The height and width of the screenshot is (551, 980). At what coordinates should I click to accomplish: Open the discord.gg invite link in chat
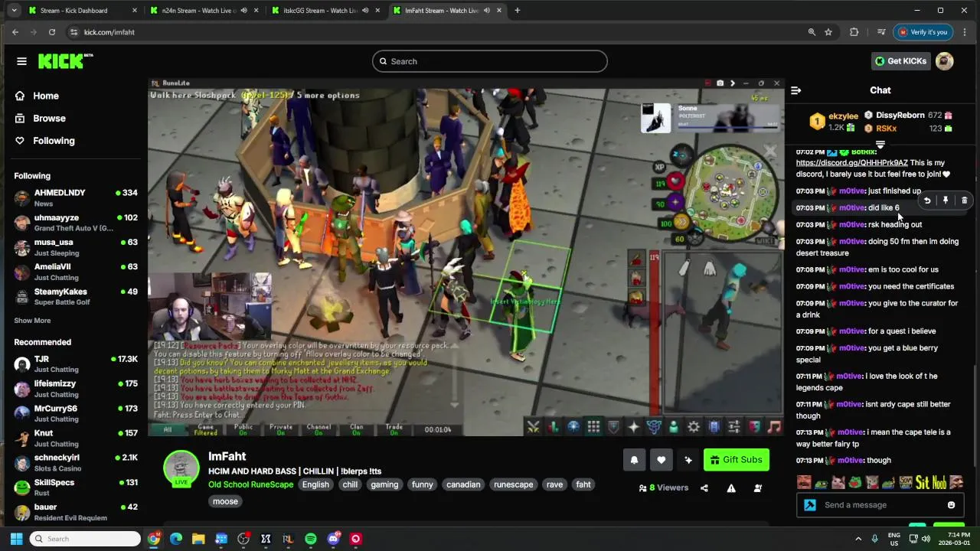(851, 163)
